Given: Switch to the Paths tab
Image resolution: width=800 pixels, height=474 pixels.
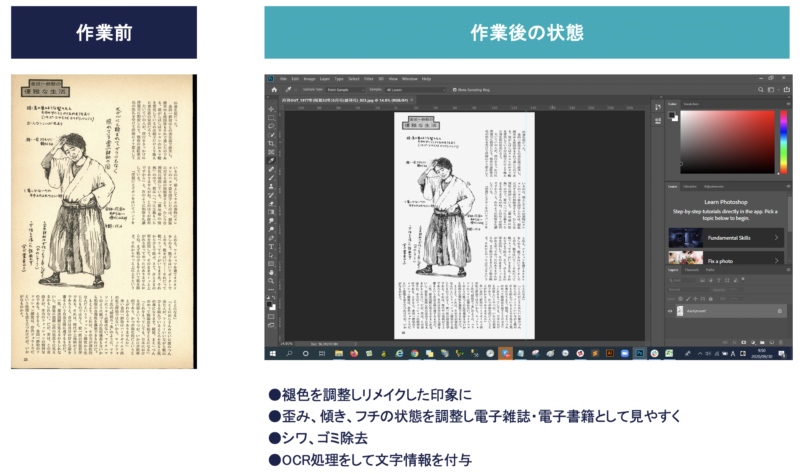Looking at the screenshot, I should pyautogui.click(x=710, y=270).
